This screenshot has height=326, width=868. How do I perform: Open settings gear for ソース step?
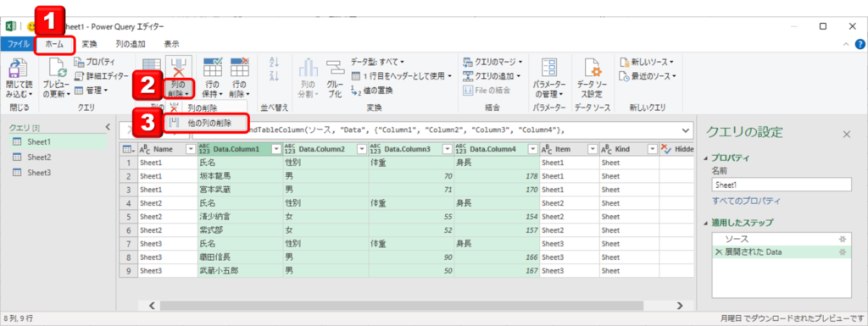(x=843, y=239)
